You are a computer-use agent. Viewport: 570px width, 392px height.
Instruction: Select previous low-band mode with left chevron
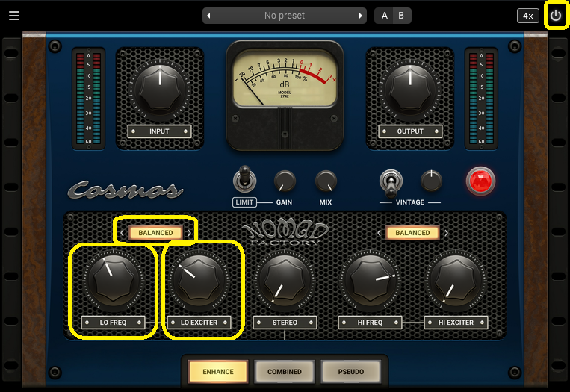[123, 233]
